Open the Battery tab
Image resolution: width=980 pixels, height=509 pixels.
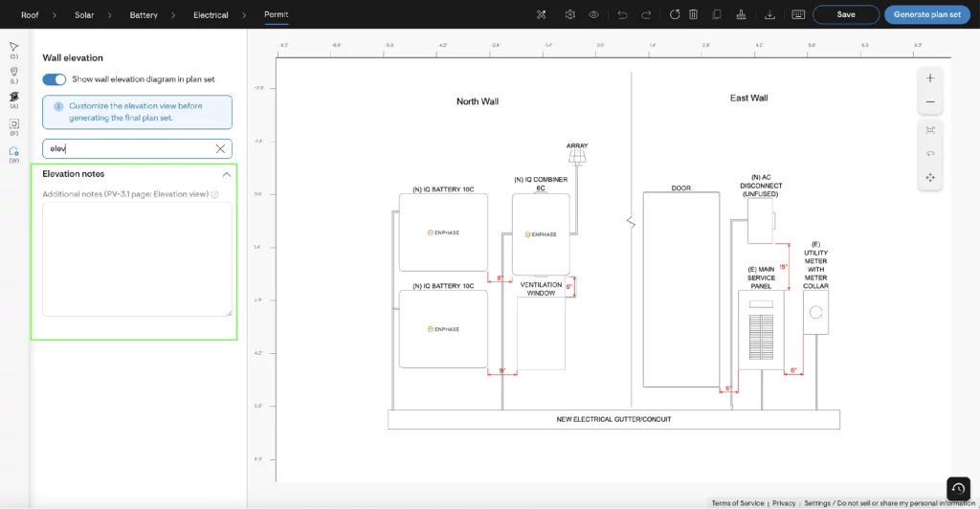[x=144, y=14]
